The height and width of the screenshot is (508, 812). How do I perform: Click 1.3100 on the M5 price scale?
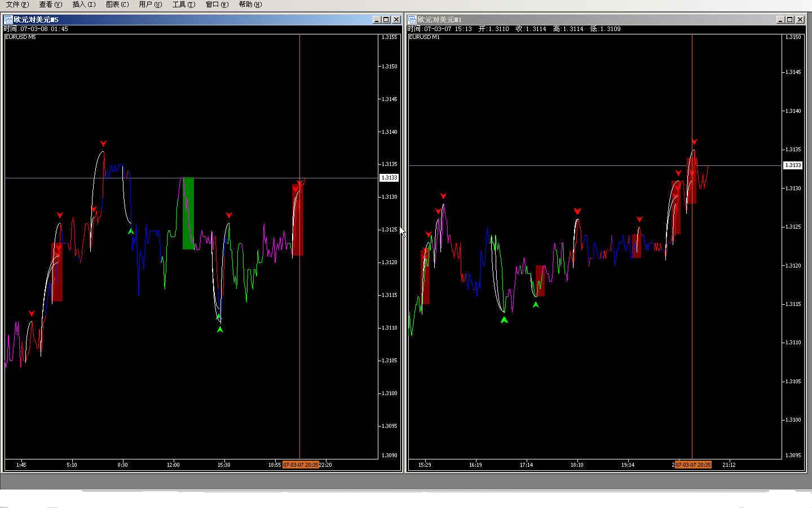pyautogui.click(x=390, y=393)
